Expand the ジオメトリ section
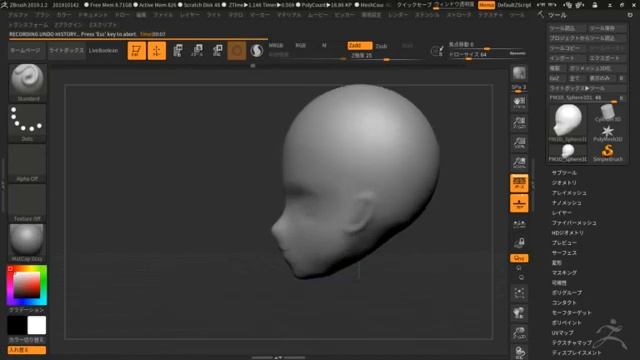 [564, 183]
